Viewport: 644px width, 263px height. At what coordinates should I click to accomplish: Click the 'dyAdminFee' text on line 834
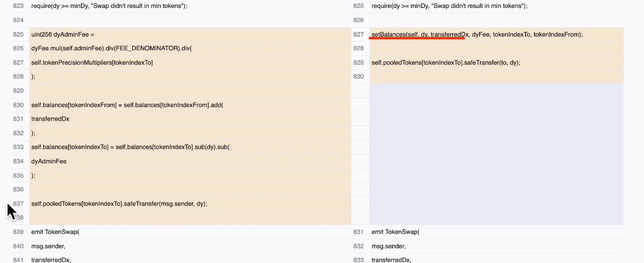49,161
